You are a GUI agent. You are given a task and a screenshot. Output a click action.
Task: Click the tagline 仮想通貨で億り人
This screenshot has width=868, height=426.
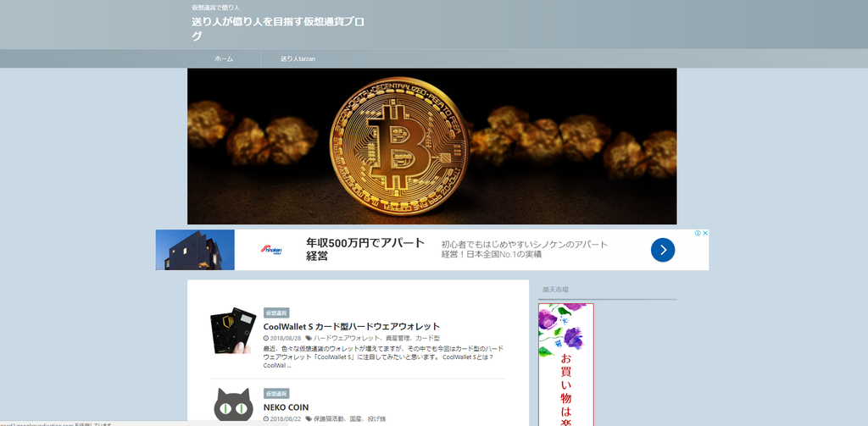point(216,8)
